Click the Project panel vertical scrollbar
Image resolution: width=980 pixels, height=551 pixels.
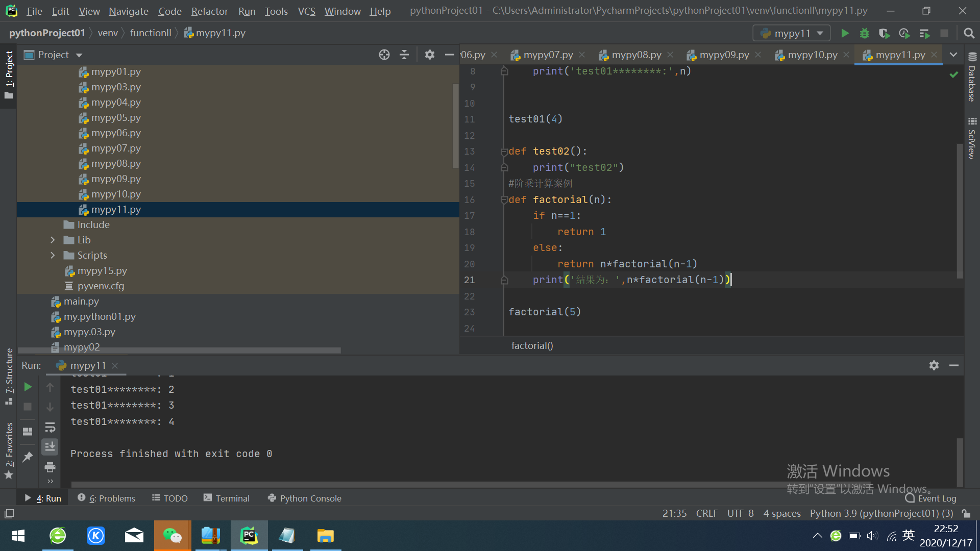[455, 126]
